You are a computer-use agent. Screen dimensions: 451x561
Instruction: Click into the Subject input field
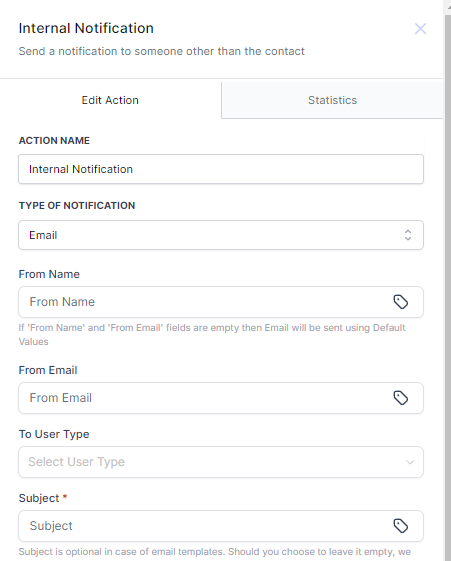click(206, 526)
